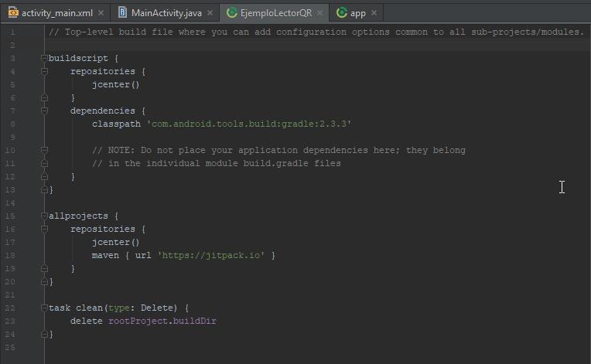Fold repositories block inside buildscript
The image size is (591, 364).
click(45, 71)
